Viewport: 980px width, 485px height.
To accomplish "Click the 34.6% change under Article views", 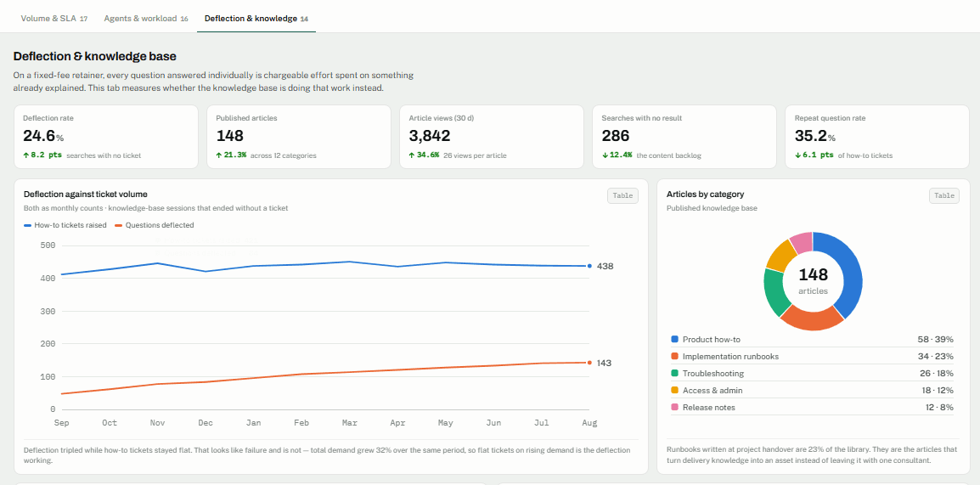I will pos(424,155).
